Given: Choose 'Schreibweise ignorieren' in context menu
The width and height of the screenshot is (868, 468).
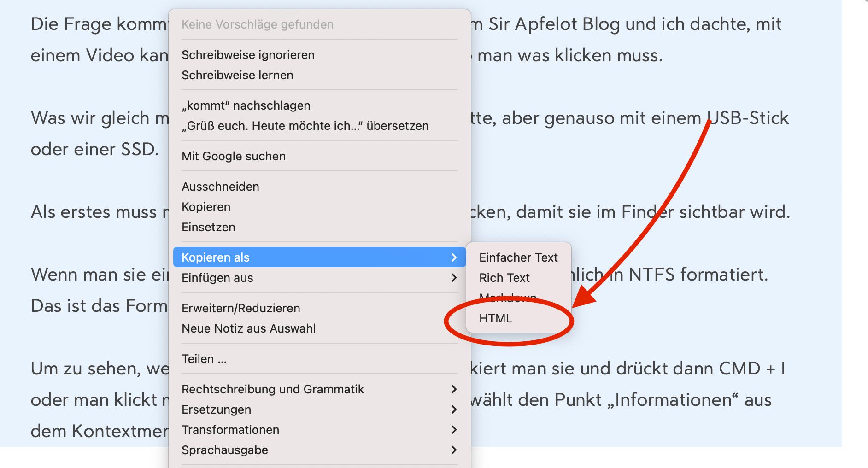Looking at the screenshot, I should [x=319, y=55].
